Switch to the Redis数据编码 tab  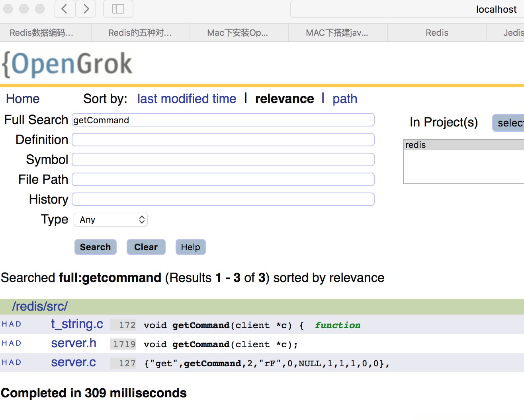(46, 33)
